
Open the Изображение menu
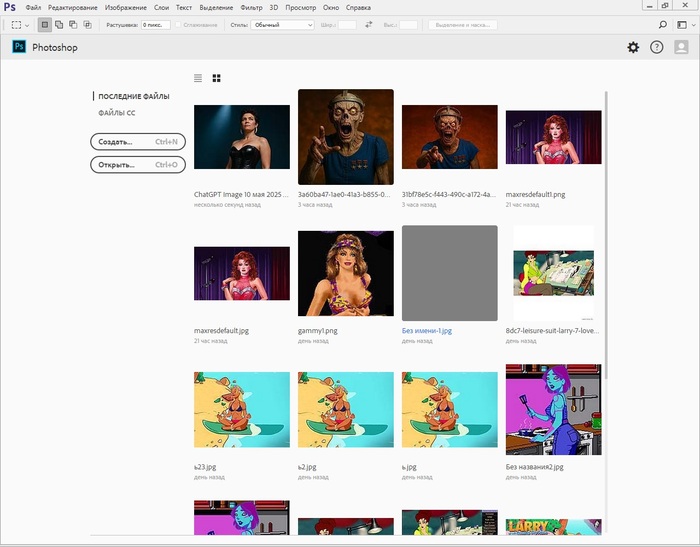pyautogui.click(x=125, y=8)
